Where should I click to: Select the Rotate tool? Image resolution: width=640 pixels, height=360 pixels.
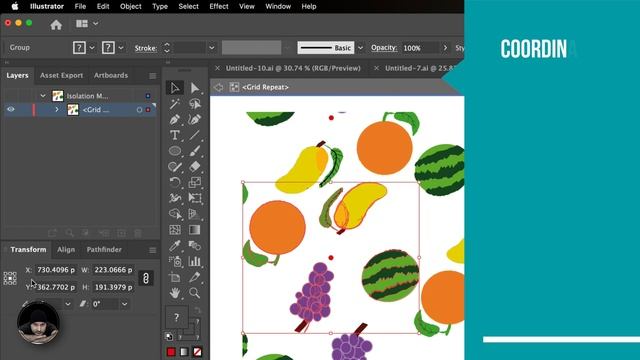click(175, 182)
